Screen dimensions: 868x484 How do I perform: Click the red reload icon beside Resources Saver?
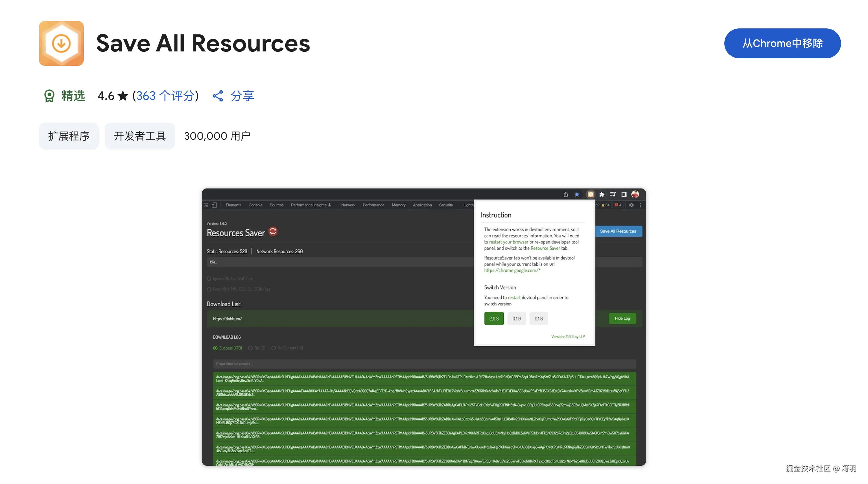click(x=273, y=232)
